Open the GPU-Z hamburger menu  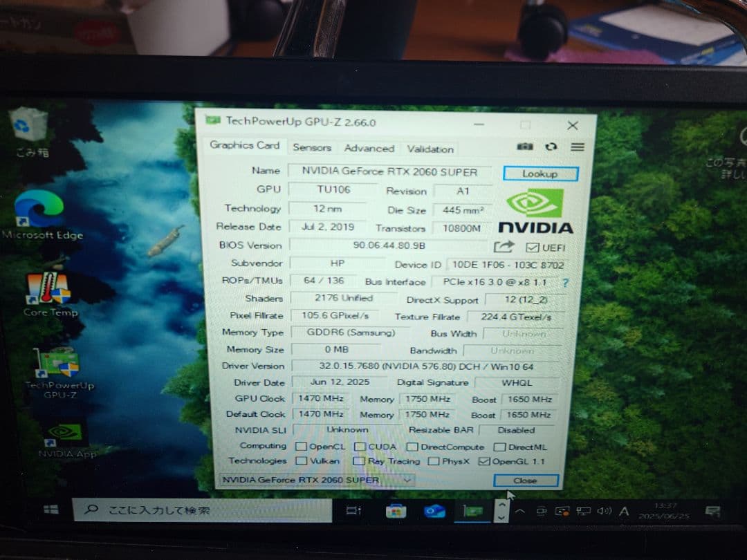click(x=578, y=147)
